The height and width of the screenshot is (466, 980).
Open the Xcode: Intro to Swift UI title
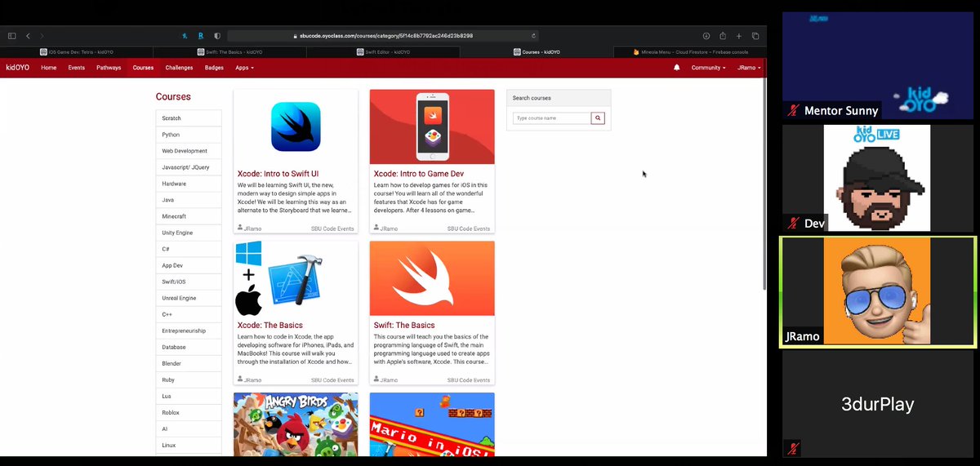point(278,174)
